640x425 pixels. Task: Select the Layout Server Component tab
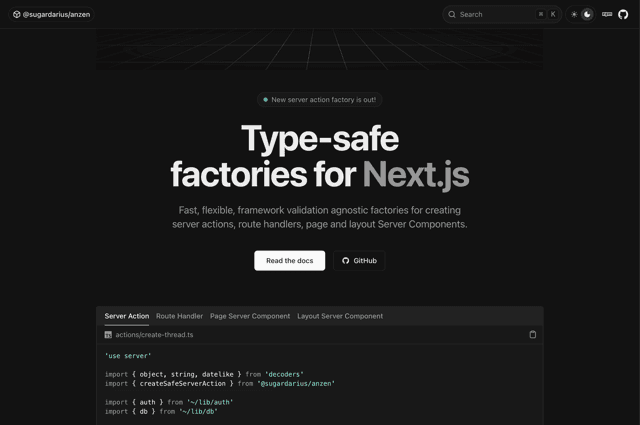pyautogui.click(x=340, y=316)
